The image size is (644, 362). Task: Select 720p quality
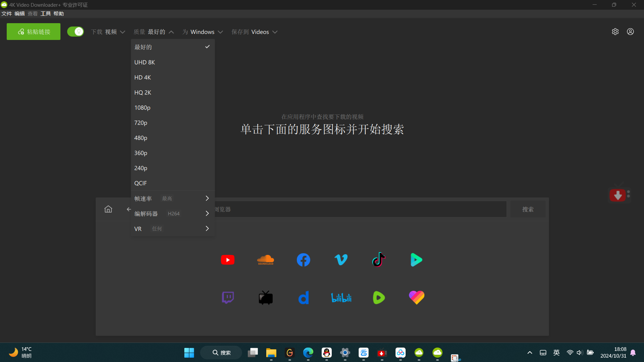point(173,123)
